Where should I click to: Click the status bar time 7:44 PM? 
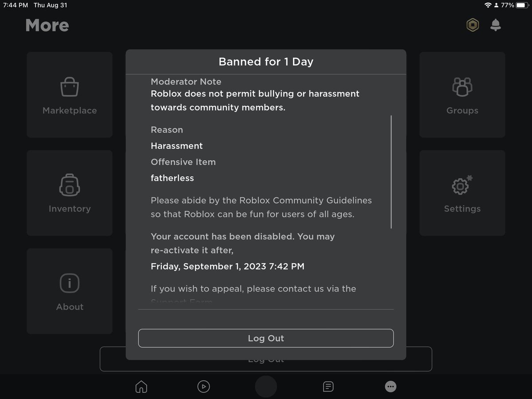pos(16,5)
